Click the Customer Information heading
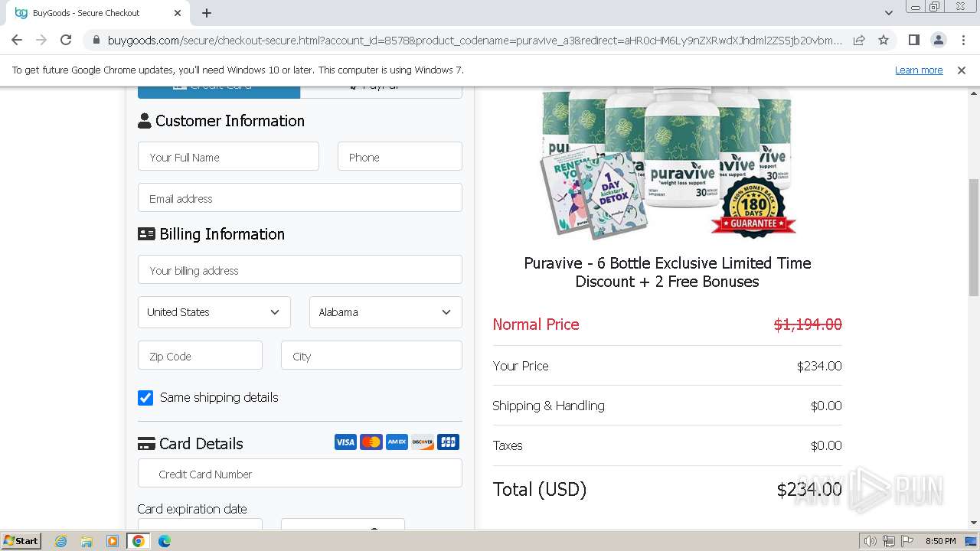 point(230,121)
